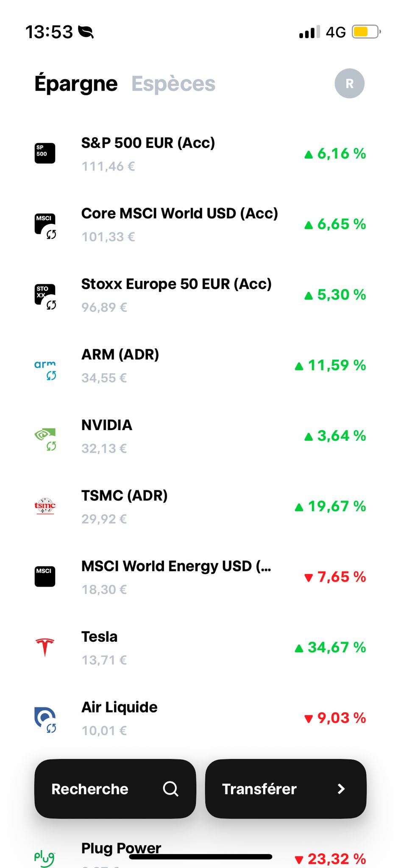Tap the ARM 11,59 % gain indicator
This screenshot has width=401, height=868.
(331, 365)
